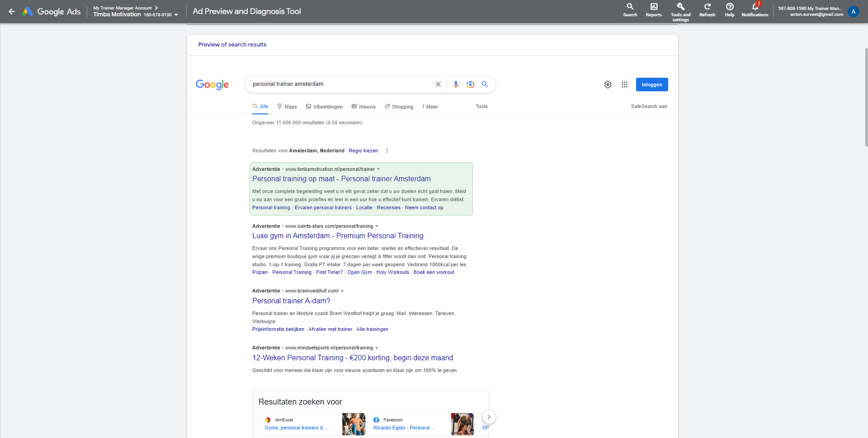Switch to the Afbeeldingen tab
The image size is (868, 438).
coord(324,107)
